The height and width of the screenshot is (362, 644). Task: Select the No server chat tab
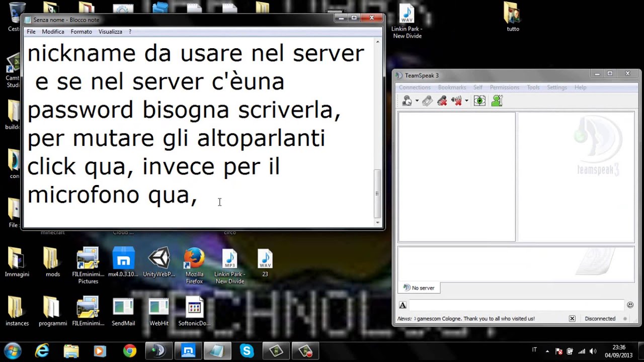pyautogui.click(x=419, y=288)
